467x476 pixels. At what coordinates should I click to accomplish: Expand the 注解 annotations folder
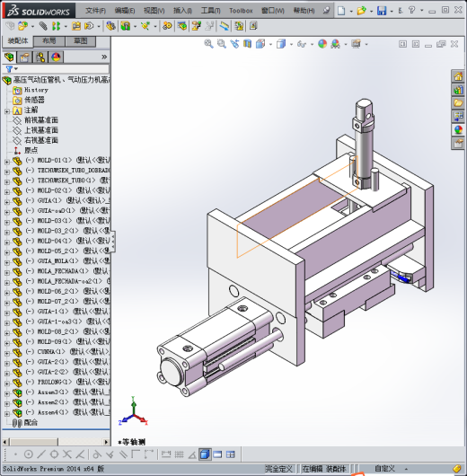[7, 111]
